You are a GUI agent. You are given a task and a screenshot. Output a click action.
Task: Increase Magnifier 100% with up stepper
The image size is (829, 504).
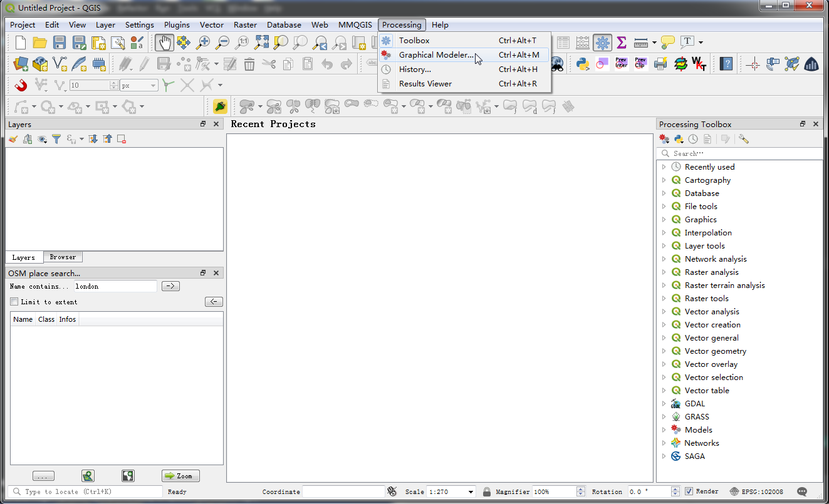580,489
